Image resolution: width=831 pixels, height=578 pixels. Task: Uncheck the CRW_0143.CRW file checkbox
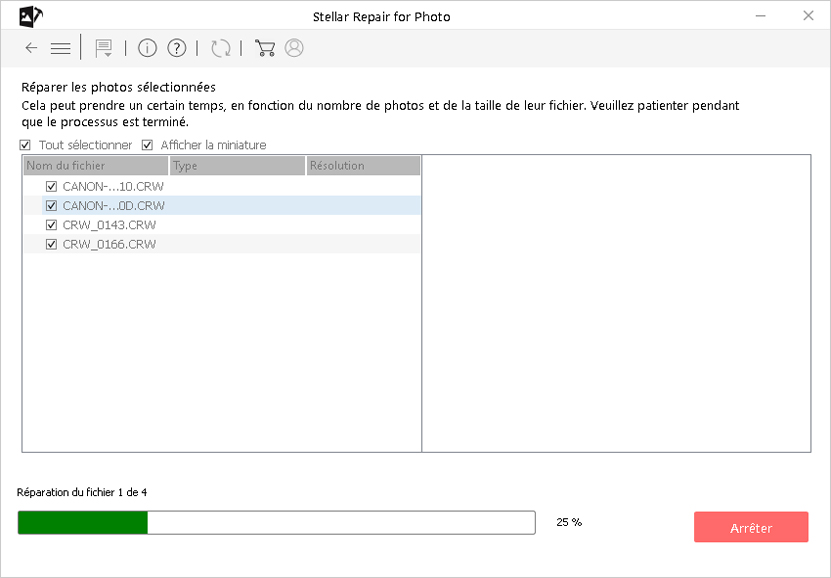click(x=52, y=225)
